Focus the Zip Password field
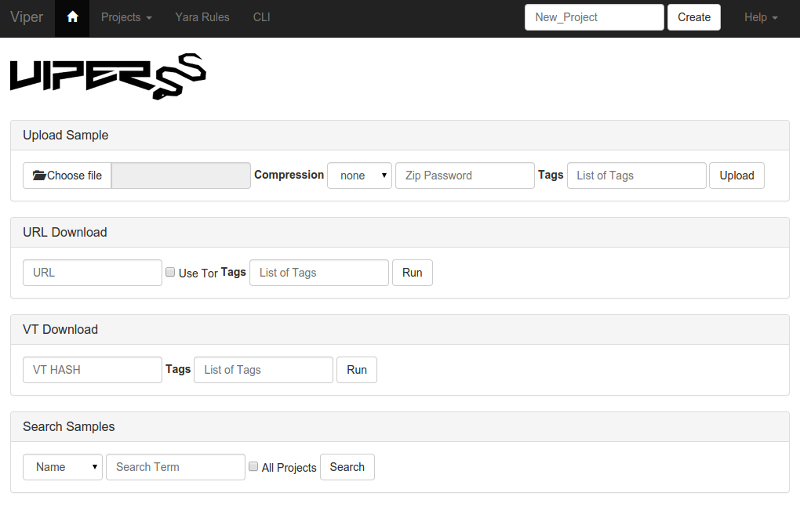The image size is (800, 507). (465, 175)
